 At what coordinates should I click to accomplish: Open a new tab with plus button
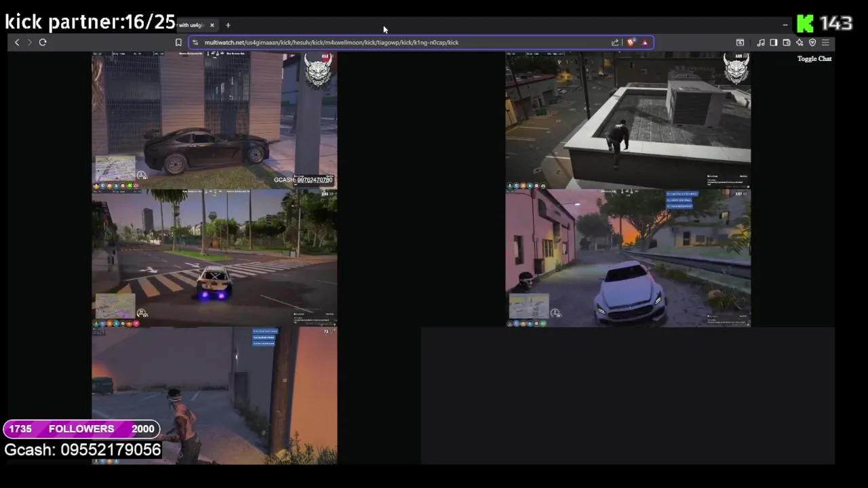tap(228, 25)
